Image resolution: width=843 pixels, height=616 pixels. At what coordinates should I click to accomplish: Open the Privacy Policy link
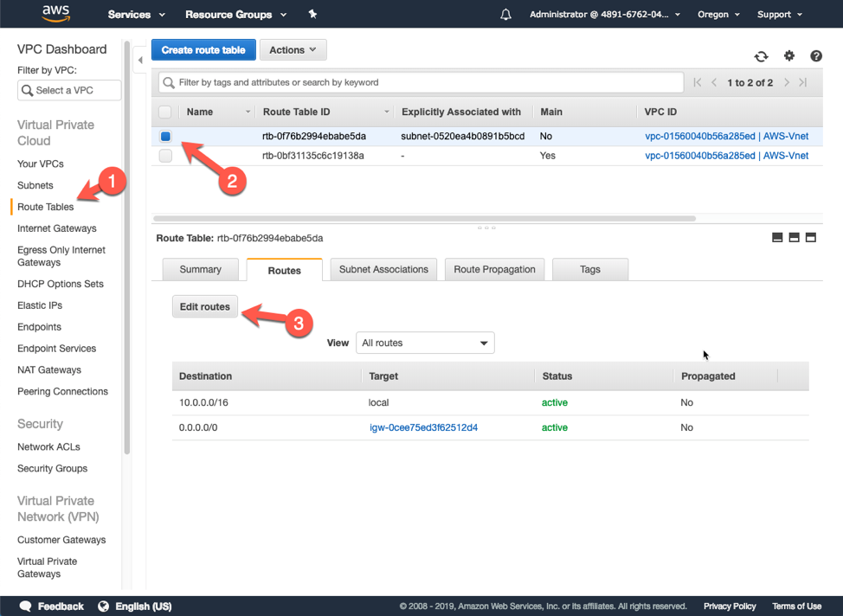(730, 606)
